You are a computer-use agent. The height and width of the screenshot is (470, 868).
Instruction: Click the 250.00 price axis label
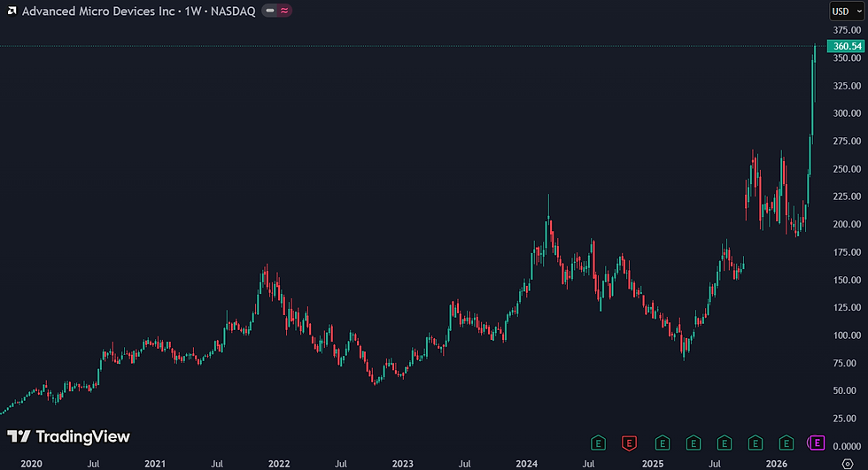pyautogui.click(x=847, y=169)
